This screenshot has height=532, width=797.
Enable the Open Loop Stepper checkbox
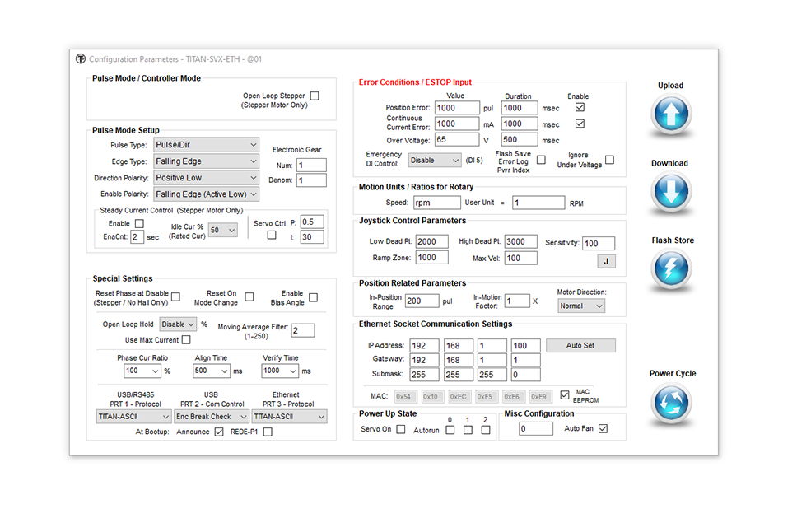click(315, 96)
